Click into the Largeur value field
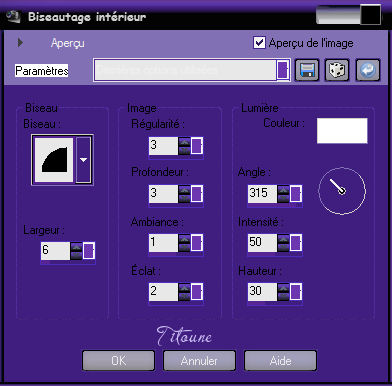Viewport: 392px width, 386px height. [x=55, y=251]
